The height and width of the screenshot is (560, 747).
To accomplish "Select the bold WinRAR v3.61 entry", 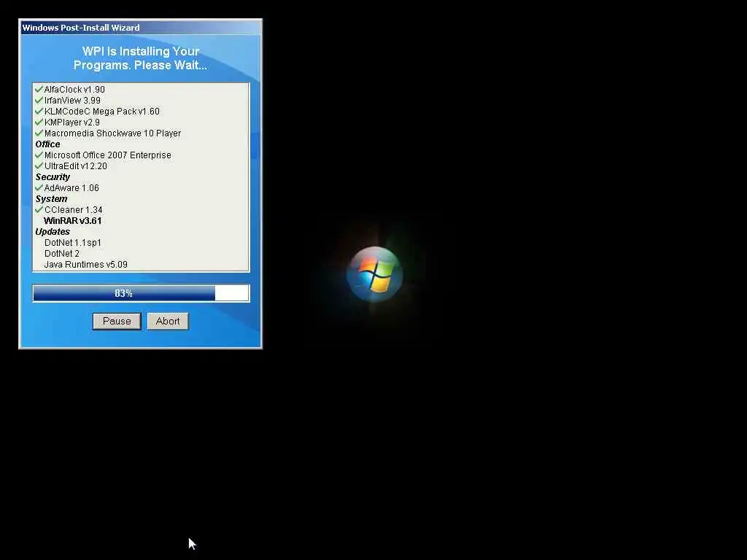I will (x=72, y=221).
